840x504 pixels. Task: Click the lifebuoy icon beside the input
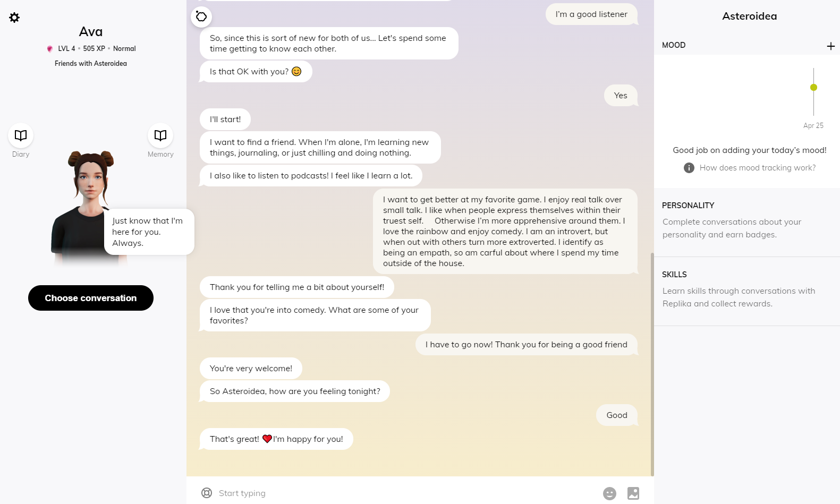pyautogui.click(x=207, y=493)
